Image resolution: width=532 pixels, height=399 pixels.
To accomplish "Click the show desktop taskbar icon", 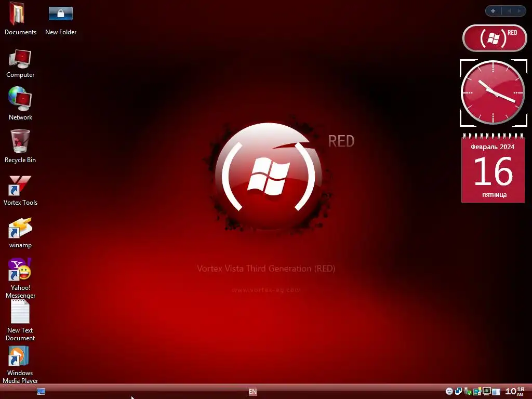I will click(41, 392).
